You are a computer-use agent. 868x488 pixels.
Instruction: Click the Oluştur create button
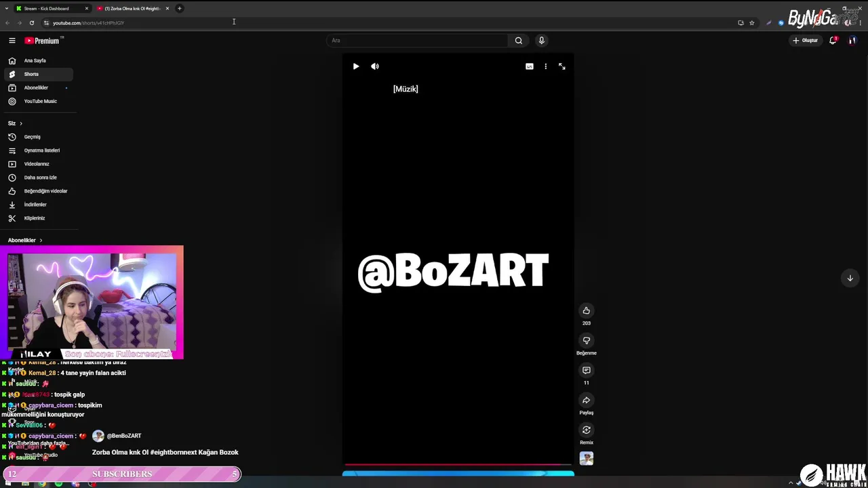pyautogui.click(x=806, y=41)
